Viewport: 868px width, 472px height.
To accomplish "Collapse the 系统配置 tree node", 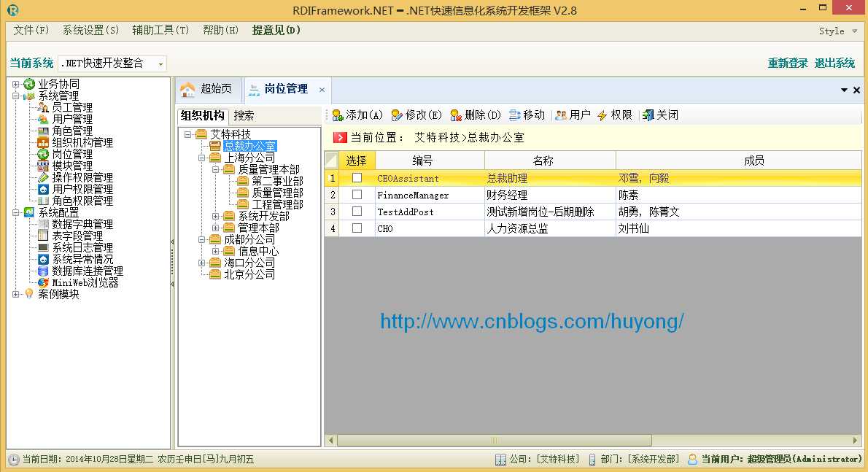I will click(x=15, y=212).
